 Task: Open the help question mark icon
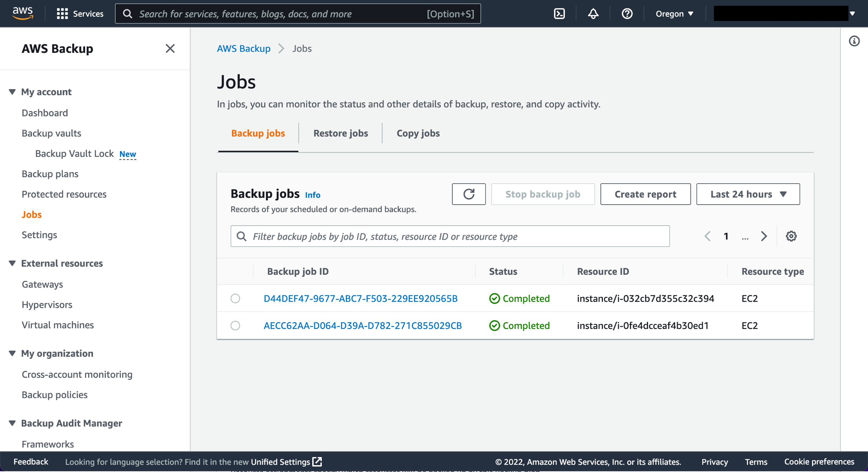[x=627, y=14]
